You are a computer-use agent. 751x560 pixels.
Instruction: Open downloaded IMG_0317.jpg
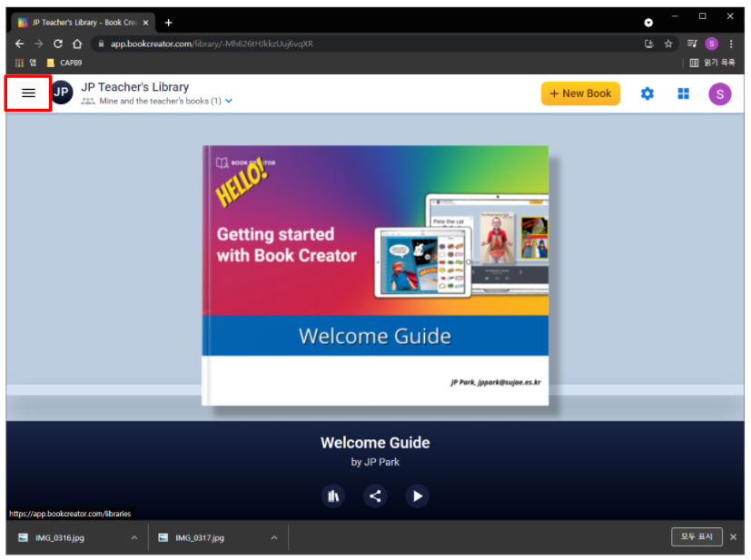(x=199, y=538)
